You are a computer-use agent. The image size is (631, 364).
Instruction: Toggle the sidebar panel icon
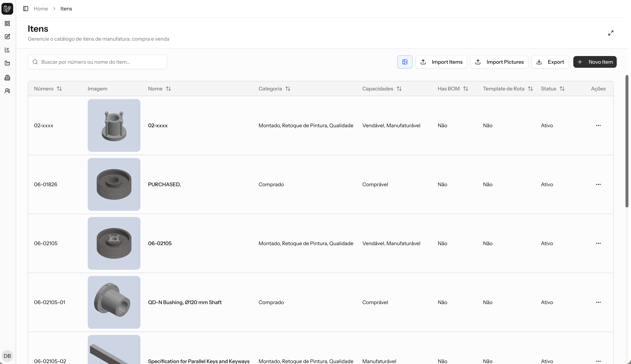pyautogui.click(x=25, y=9)
